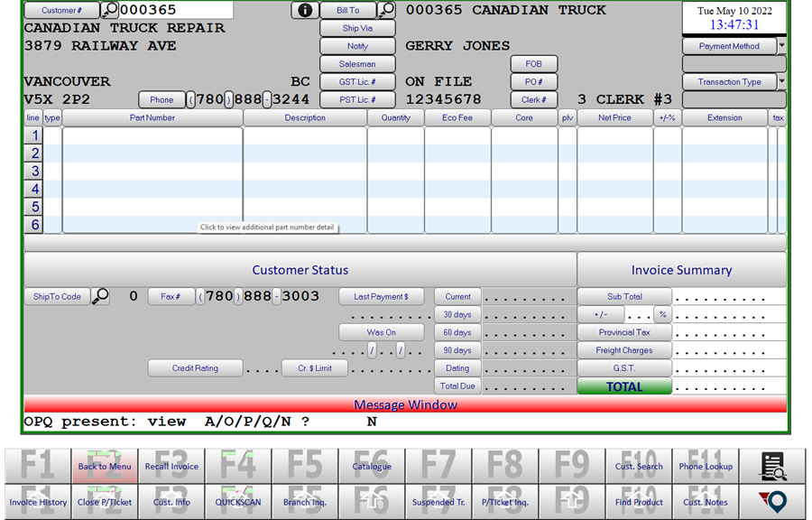Screen dimensions: 812x520
Task: Click the Customer # button
Action: click(61, 10)
